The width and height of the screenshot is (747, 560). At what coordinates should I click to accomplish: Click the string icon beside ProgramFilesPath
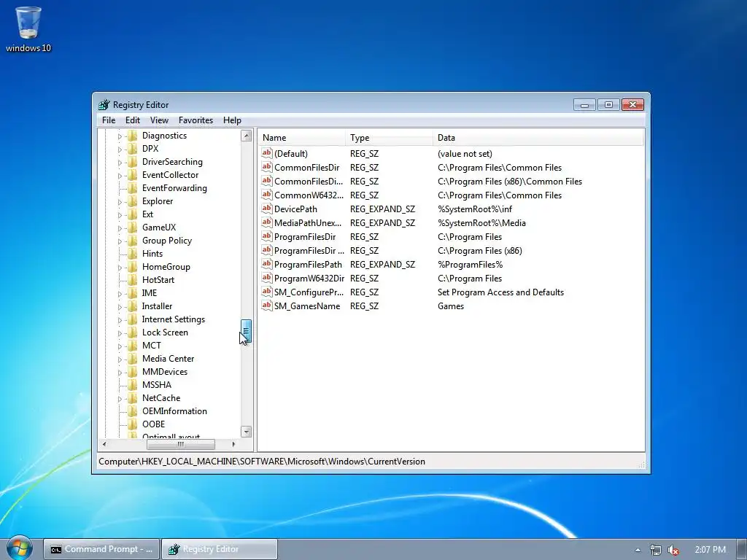267,264
